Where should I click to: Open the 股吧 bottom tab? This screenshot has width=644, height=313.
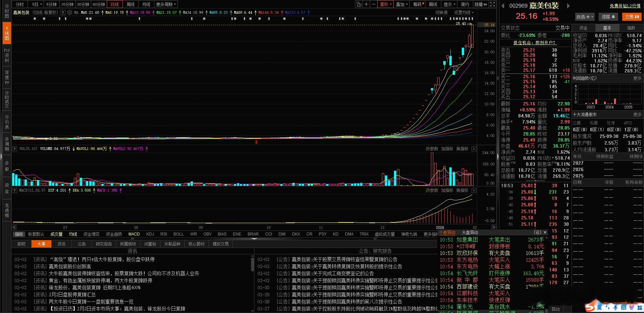click(21, 244)
